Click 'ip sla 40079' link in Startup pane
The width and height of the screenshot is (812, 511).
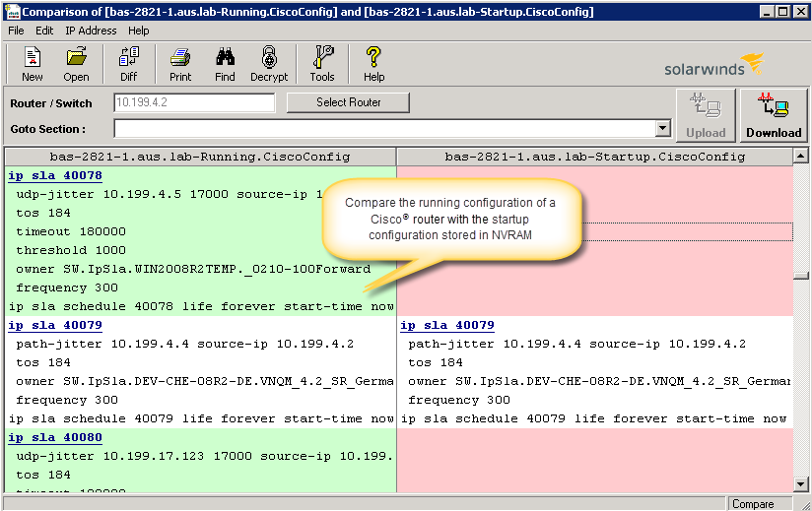coord(447,325)
